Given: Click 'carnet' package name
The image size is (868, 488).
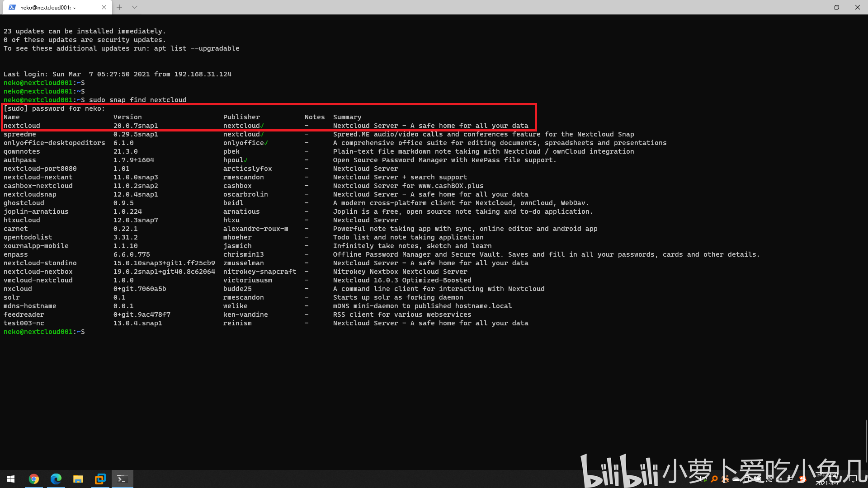Looking at the screenshot, I should (x=16, y=229).
